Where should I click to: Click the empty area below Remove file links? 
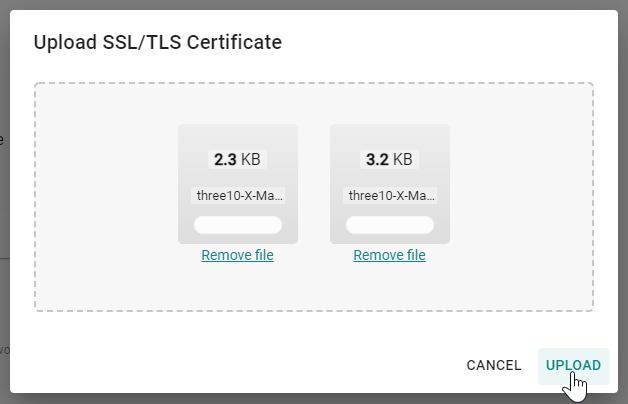pyautogui.click(x=313, y=287)
